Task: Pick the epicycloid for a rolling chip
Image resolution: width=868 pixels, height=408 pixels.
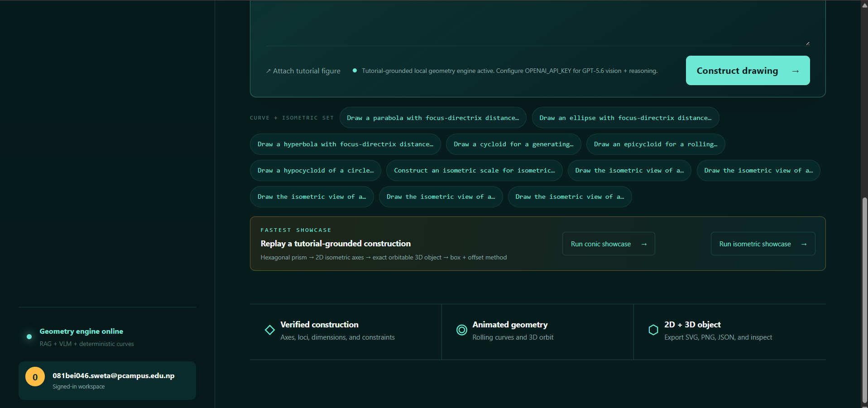Action: 656,144
